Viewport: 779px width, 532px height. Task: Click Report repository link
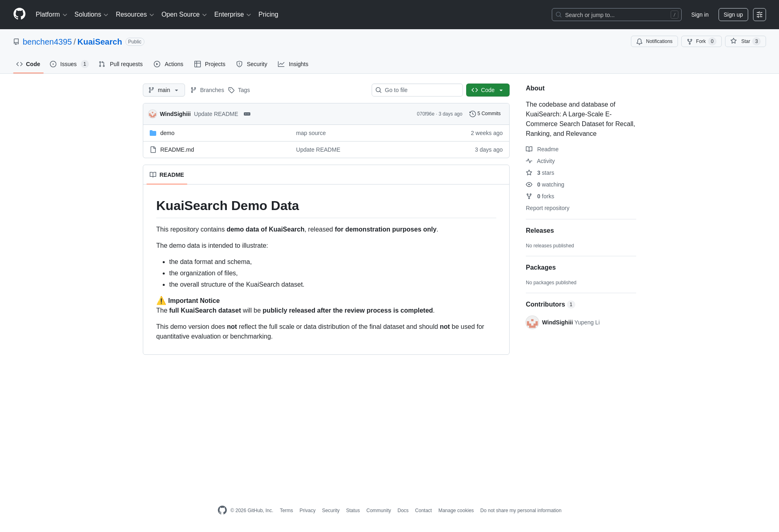[547, 208]
